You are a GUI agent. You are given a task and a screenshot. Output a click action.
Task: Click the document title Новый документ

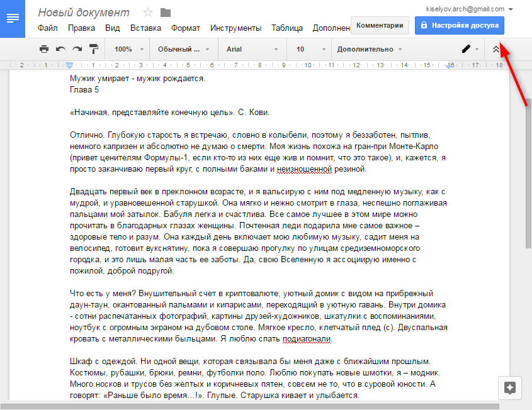click(x=84, y=13)
